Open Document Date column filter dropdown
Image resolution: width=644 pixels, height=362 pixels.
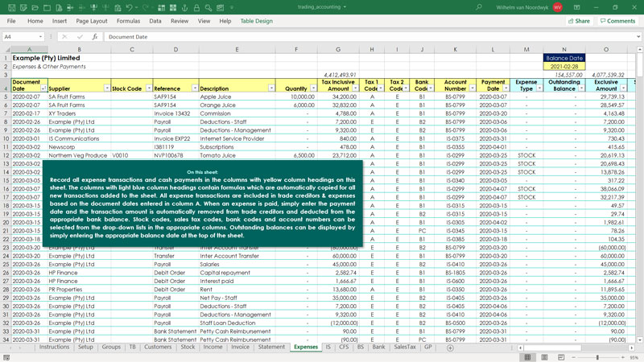[43, 88]
